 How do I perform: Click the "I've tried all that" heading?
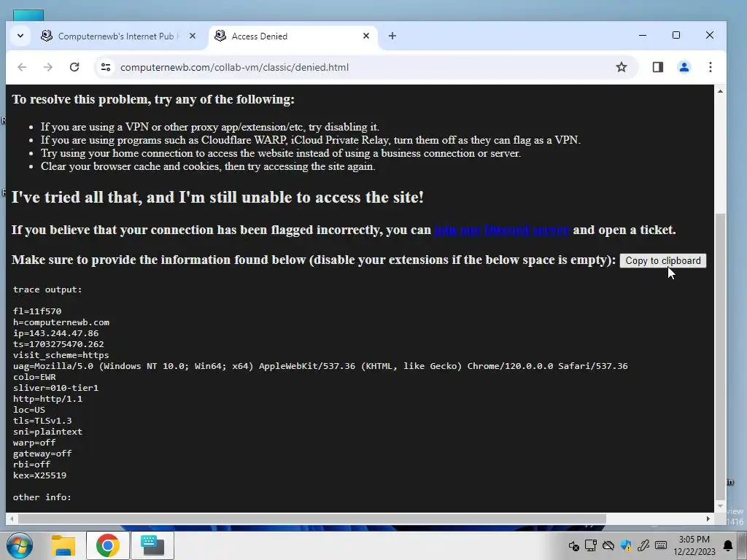(x=217, y=197)
